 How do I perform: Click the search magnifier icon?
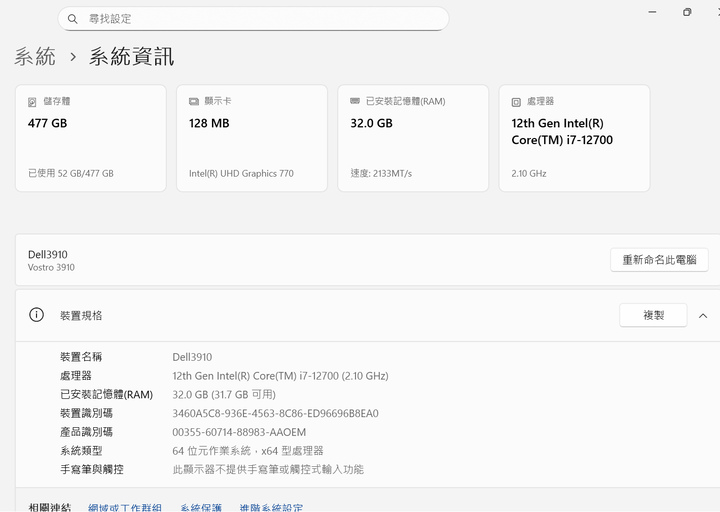[73, 19]
